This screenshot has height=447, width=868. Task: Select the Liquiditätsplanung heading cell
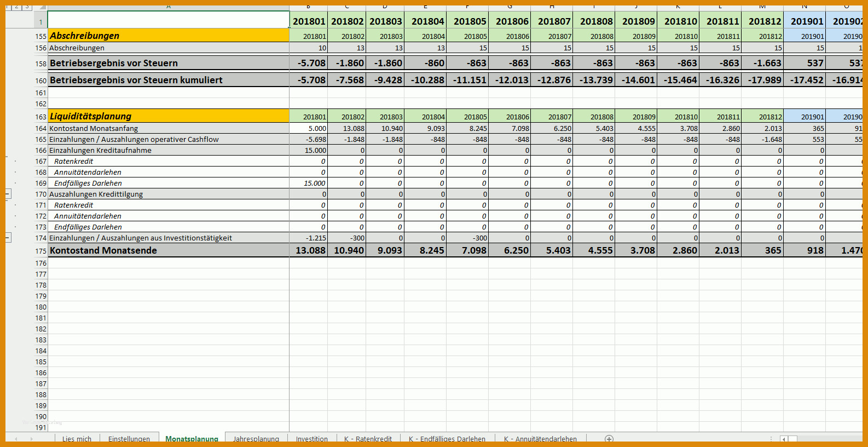click(x=169, y=116)
